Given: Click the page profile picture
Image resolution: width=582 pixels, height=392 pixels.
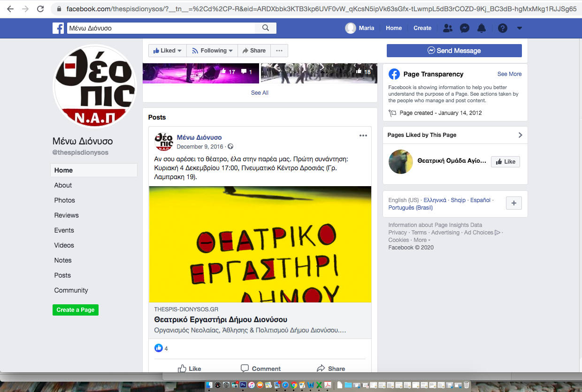Looking at the screenshot, I should 95,86.
